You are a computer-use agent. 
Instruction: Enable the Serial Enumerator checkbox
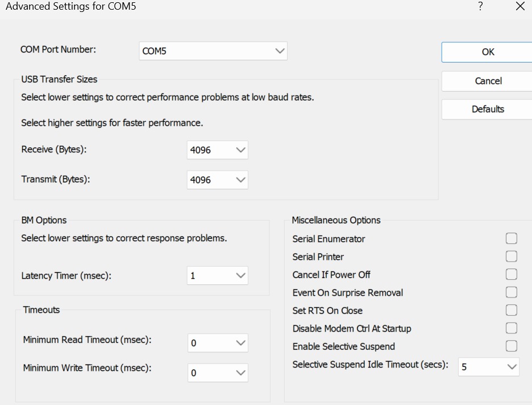coord(512,238)
